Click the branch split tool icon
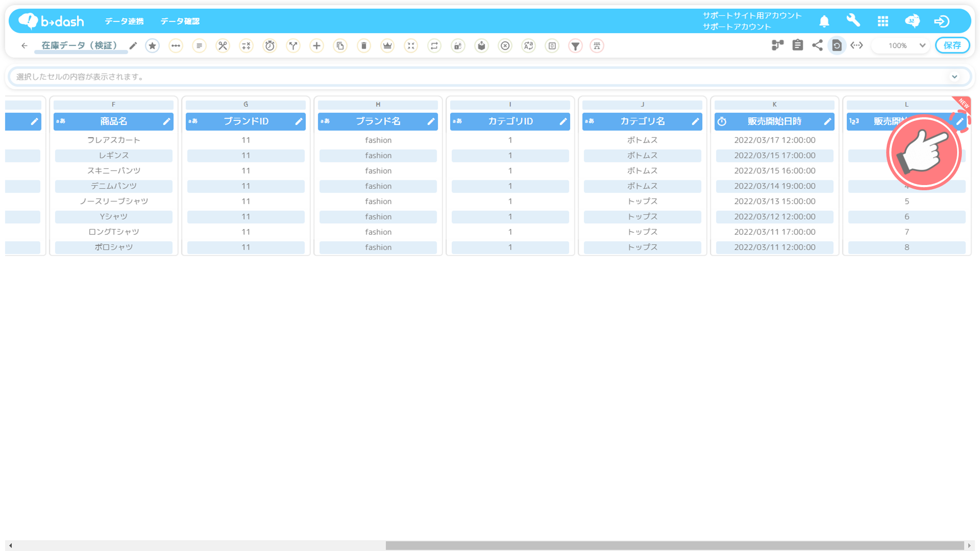 293,46
